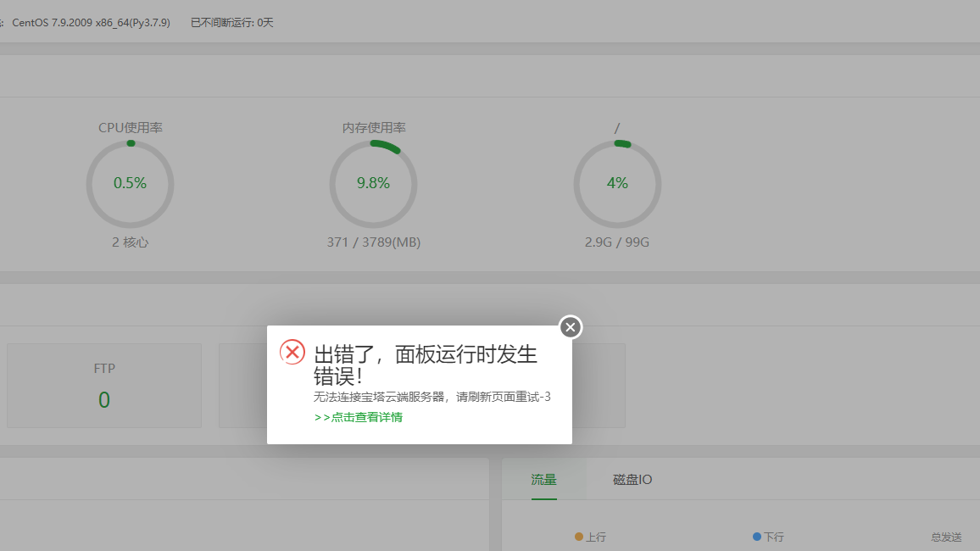Click the red error icon in dialog
Screen dimensions: 980x551
click(x=292, y=352)
